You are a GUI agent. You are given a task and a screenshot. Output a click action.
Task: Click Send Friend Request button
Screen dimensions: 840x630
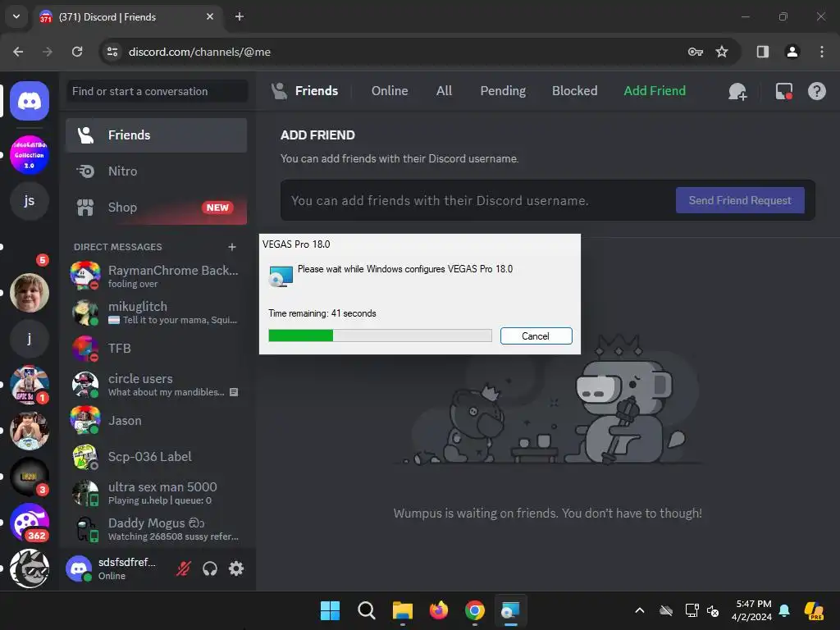(x=740, y=200)
